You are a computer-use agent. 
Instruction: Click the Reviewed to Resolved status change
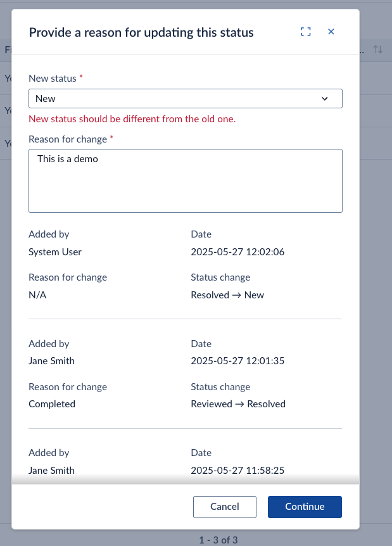click(x=238, y=404)
